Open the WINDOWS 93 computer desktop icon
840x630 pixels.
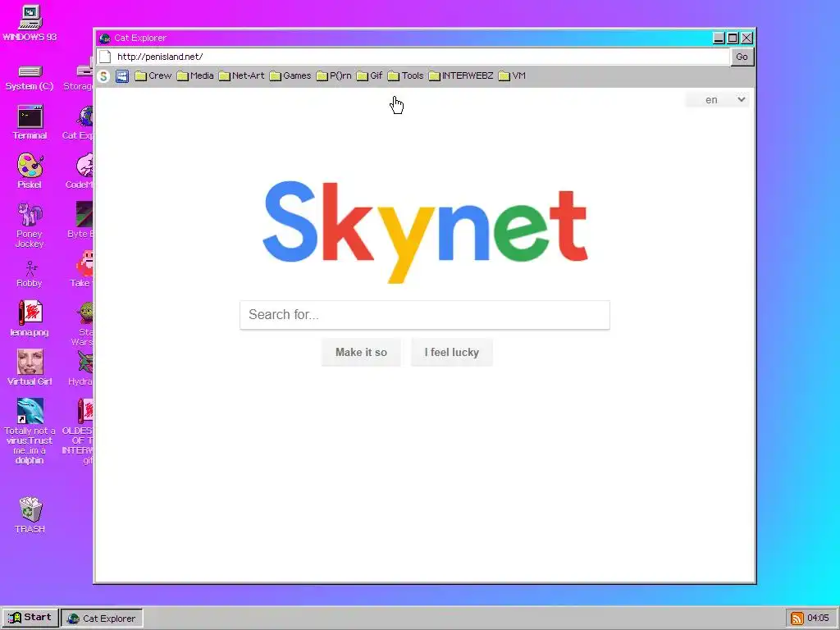pyautogui.click(x=30, y=24)
